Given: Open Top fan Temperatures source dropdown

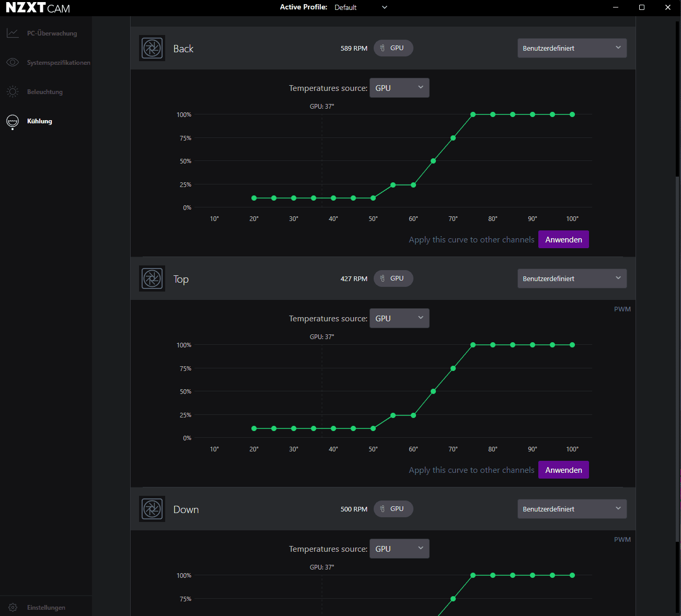Looking at the screenshot, I should click(399, 318).
